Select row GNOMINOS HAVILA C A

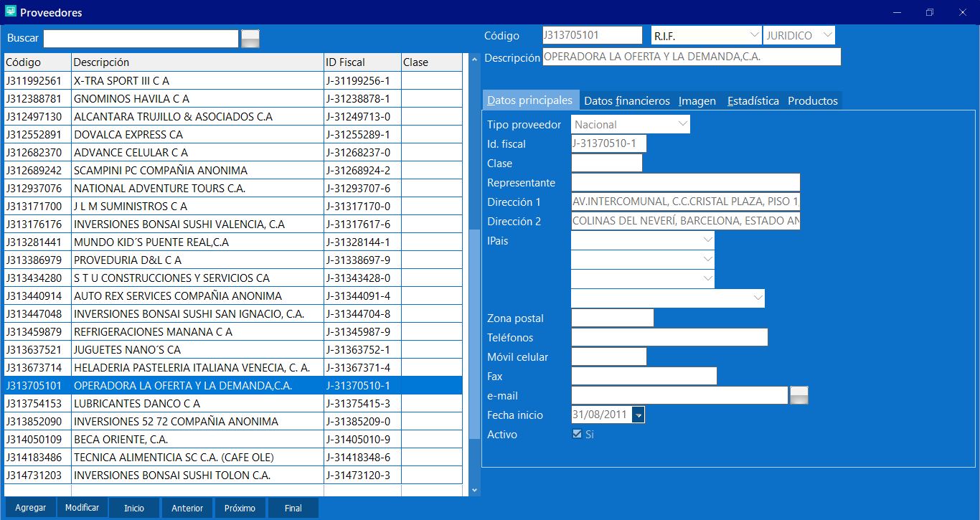[233, 98]
